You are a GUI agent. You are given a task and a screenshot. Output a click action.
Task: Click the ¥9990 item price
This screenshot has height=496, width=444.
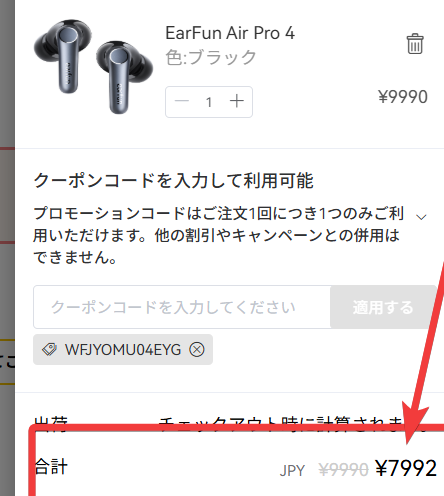403,97
